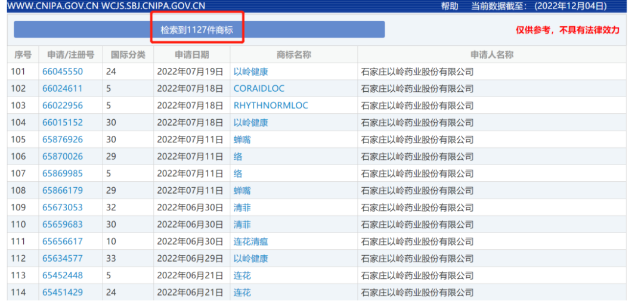The width and height of the screenshot is (644, 301).
Task: Click the 序号 column header
Action: pyautogui.click(x=23, y=55)
